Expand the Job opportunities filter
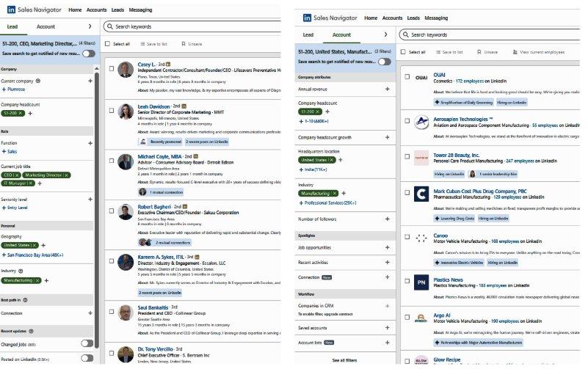Image resolution: width=588 pixels, height=369 pixels. point(388,248)
